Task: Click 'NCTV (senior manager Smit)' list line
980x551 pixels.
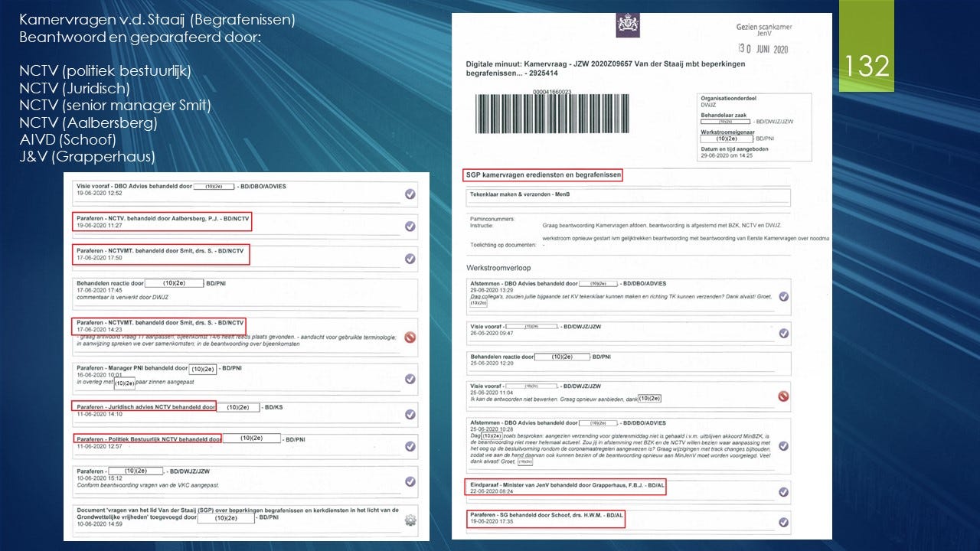Action: 115,106
